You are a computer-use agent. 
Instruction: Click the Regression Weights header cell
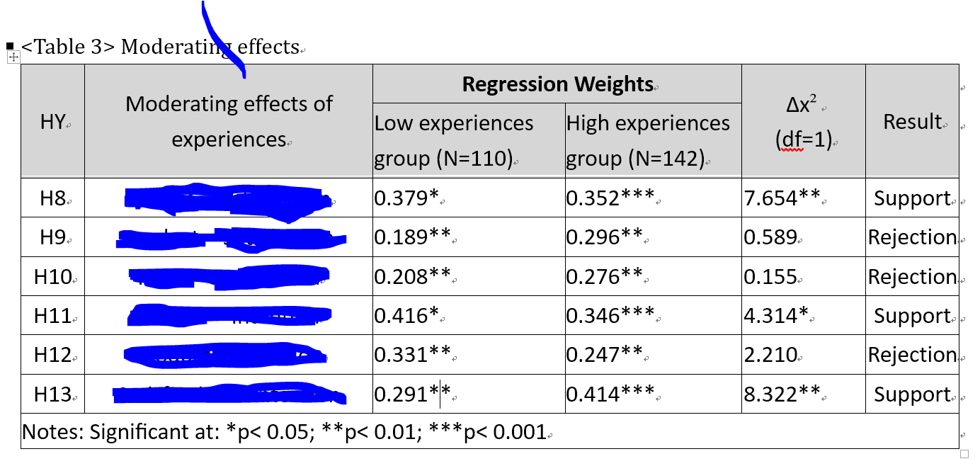point(557,84)
